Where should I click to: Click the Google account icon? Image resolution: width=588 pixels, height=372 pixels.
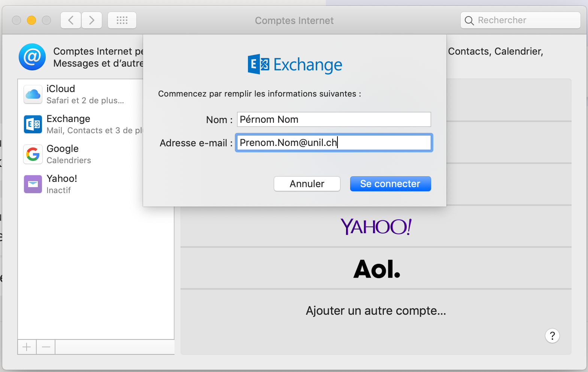tap(33, 154)
